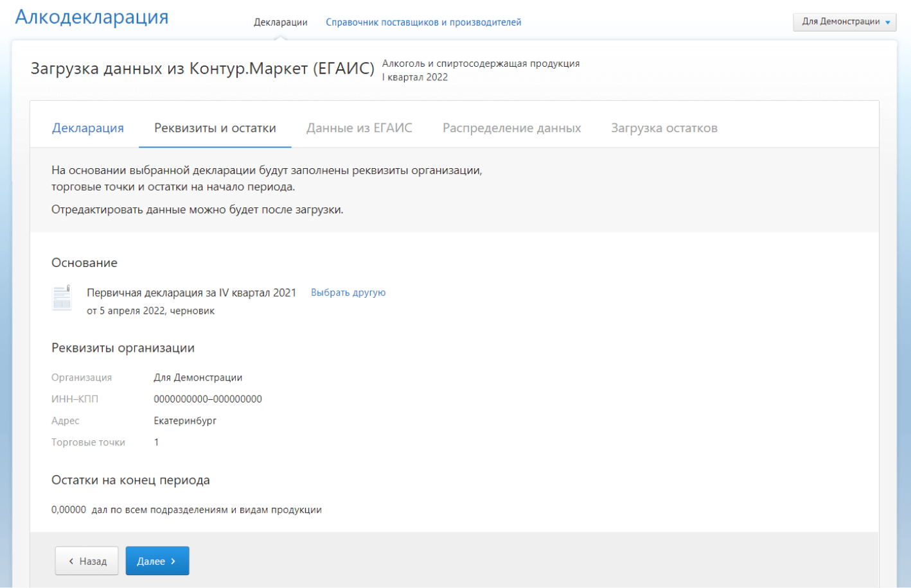Go back with the Назад button

pos(87,561)
